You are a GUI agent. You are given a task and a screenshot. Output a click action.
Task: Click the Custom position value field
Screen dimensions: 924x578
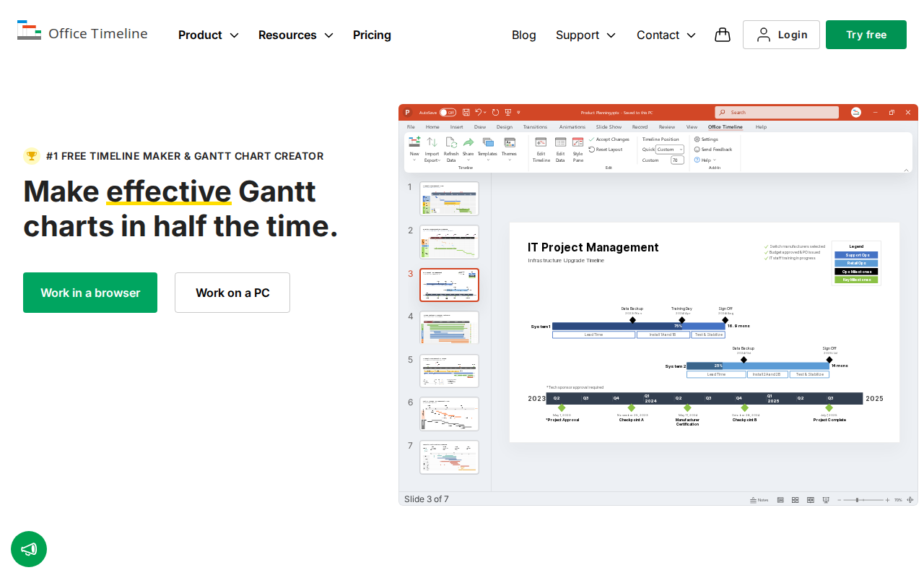tap(677, 160)
